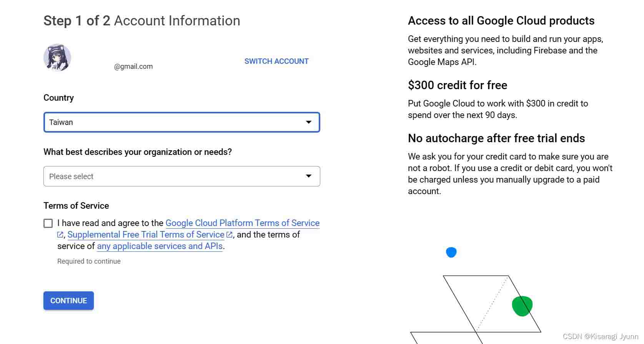The height and width of the screenshot is (344, 644).
Task: Click the @gmail.com account email text
Action: click(133, 66)
